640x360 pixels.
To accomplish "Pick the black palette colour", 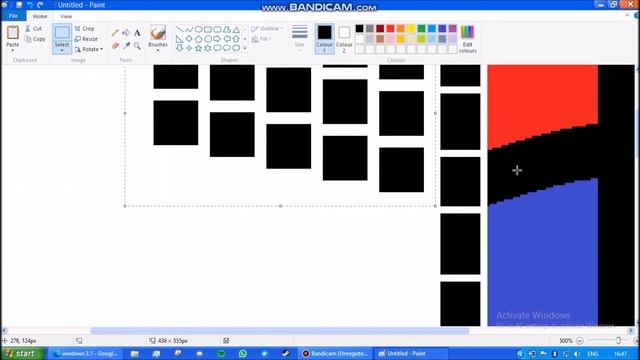I will [359, 29].
